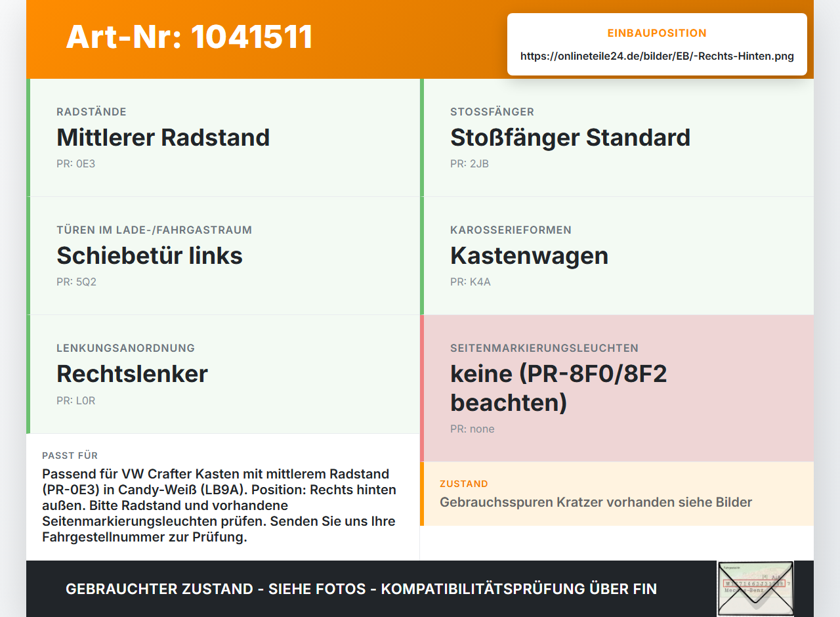Click the PR: 2JB code
The image size is (840, 617).
[469, 163]
